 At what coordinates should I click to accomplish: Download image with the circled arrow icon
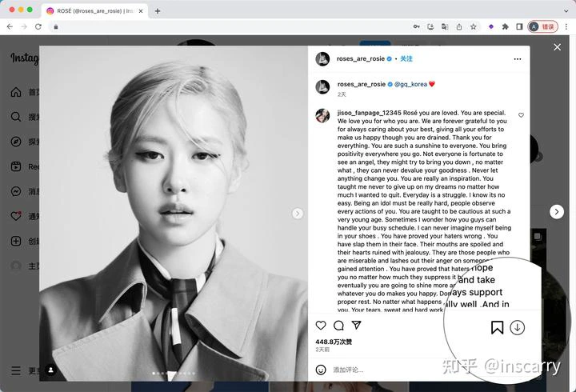[518, 327]
